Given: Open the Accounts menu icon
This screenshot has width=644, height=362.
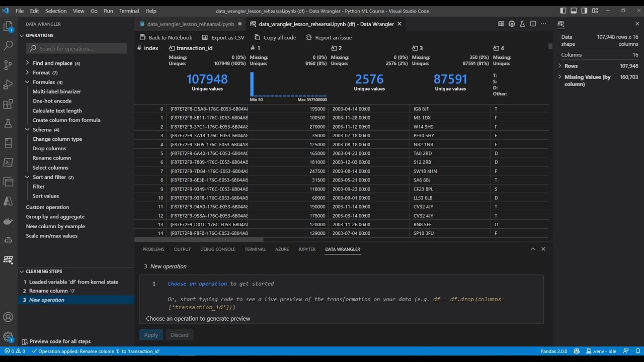Looking at the screenshot, I should pos(8,317).
